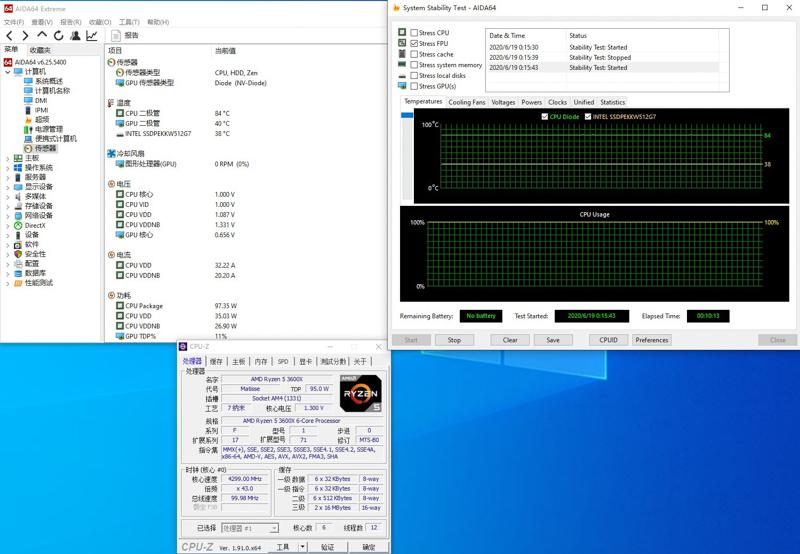The height and width of the screenshot is (554, 800).
Task: Click the up-level arrow in AIDA64 toolbar
Action: tap(42, 35)
